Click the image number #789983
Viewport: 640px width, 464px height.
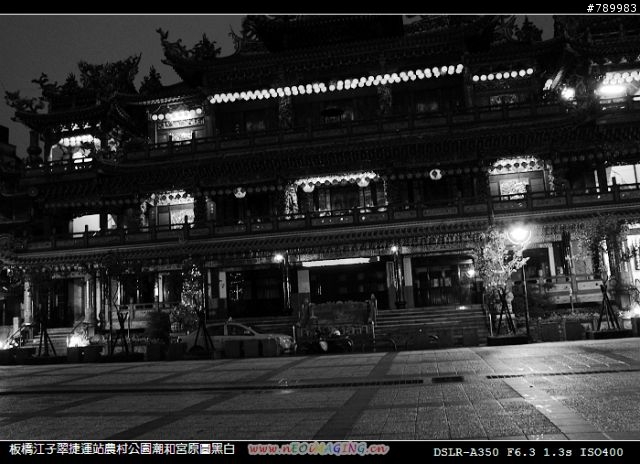[x=611, y=8]
